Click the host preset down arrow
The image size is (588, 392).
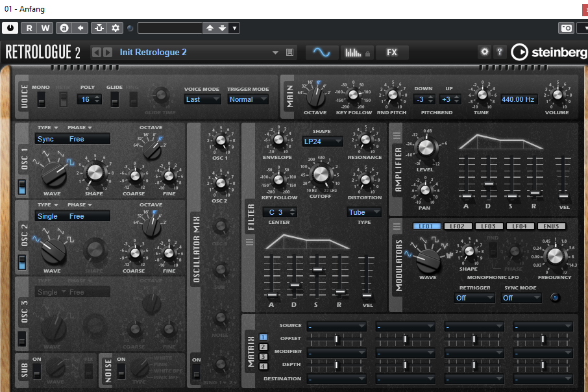[x=223, y=28]
